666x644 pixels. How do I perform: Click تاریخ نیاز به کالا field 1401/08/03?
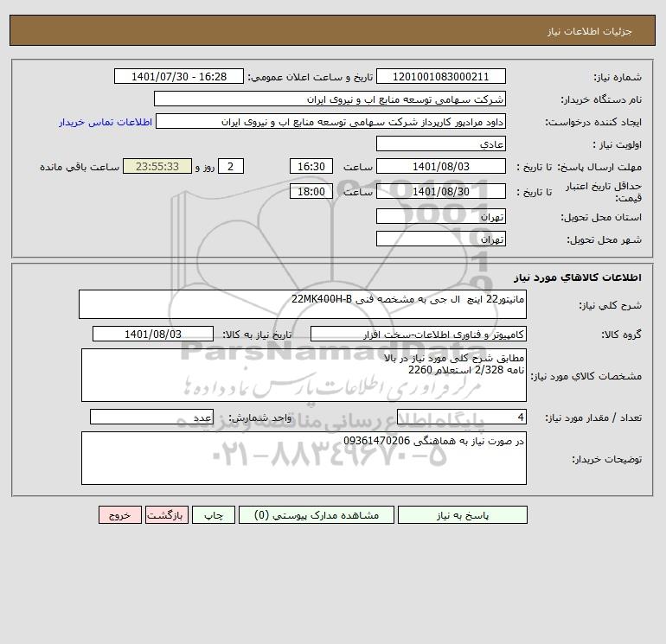(x=153, y=334)
